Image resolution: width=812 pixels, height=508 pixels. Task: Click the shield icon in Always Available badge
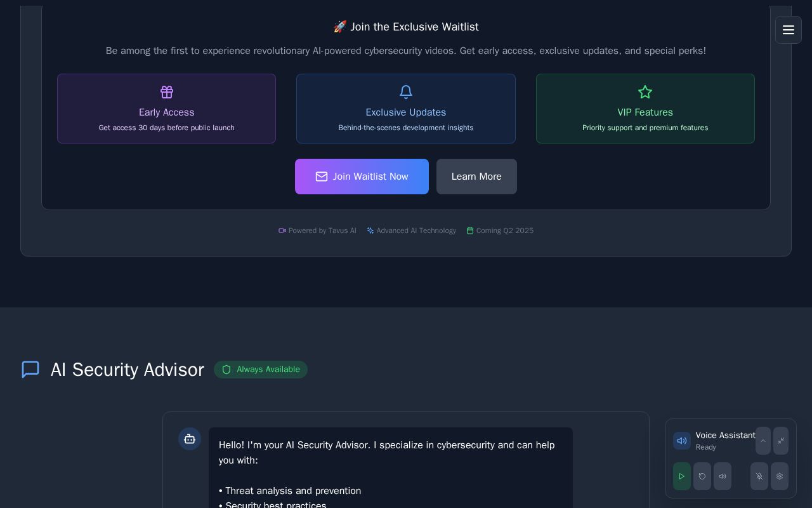coord(226,370)
